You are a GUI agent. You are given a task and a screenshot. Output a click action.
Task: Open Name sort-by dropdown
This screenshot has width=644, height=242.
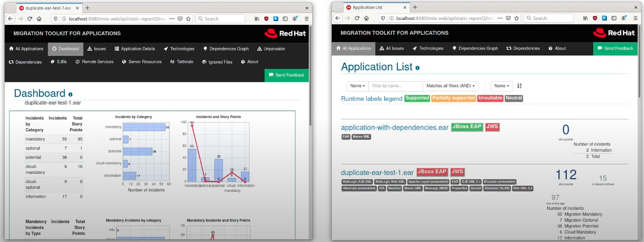coord(501,86)
